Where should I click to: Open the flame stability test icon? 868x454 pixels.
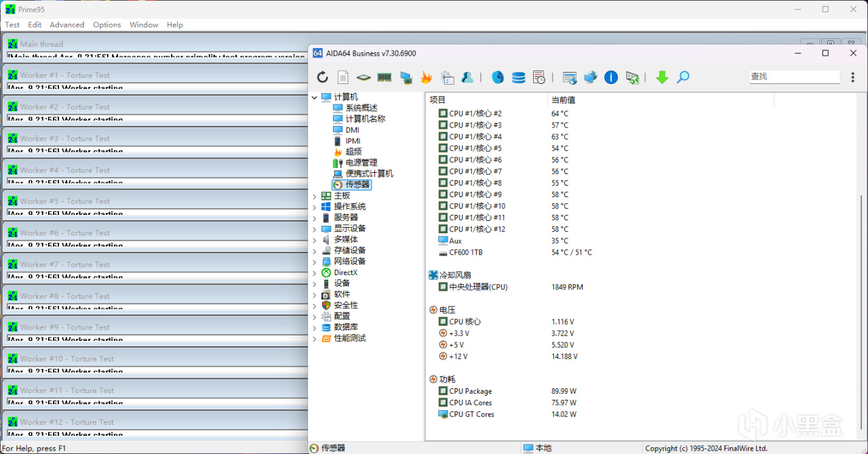pos(426,77)
